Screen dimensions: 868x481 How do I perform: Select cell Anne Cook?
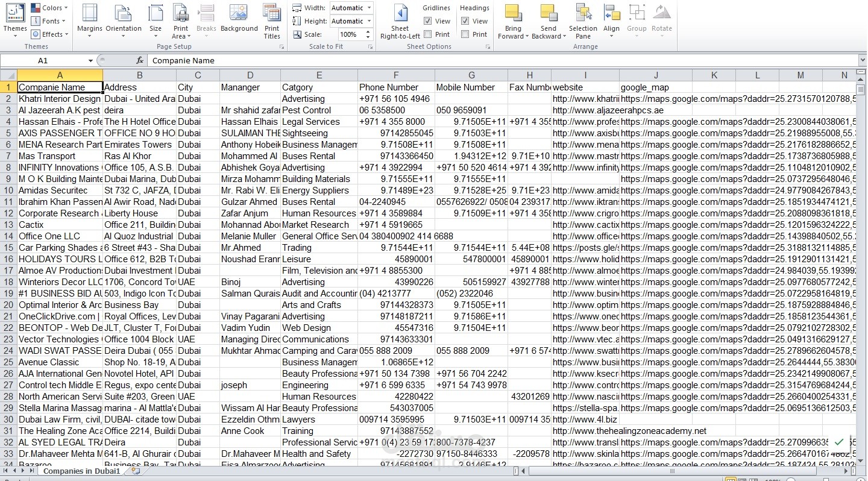tap(250, 431)
